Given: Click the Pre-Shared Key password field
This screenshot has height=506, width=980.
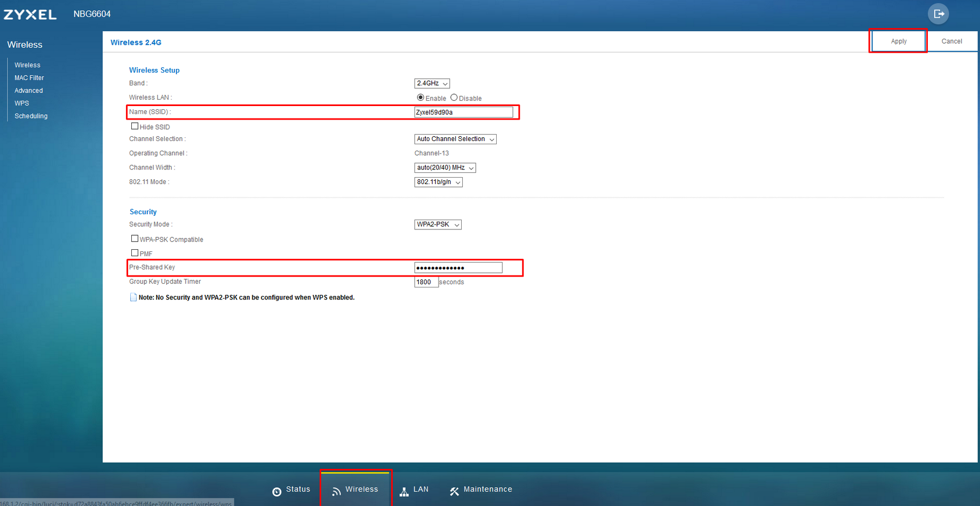Looking at the screenshot, I should [x=458, y=268].
